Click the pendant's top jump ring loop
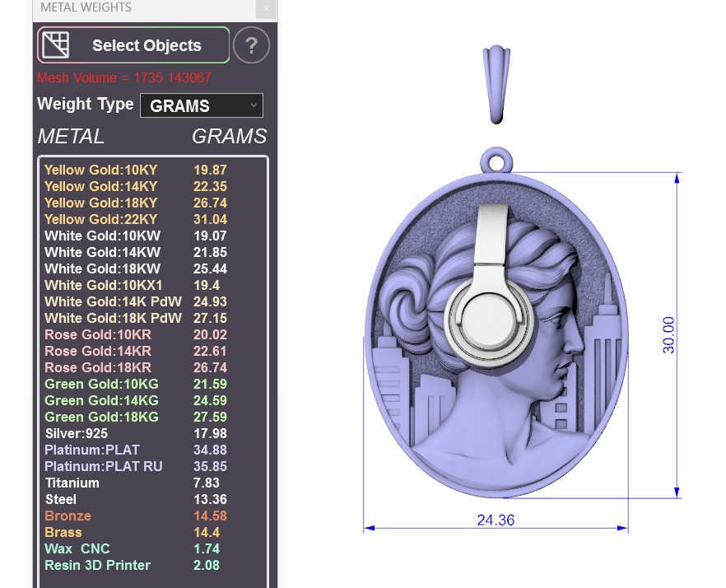The width and height of the screenshot is (726, 588). (x=496, y=161)
